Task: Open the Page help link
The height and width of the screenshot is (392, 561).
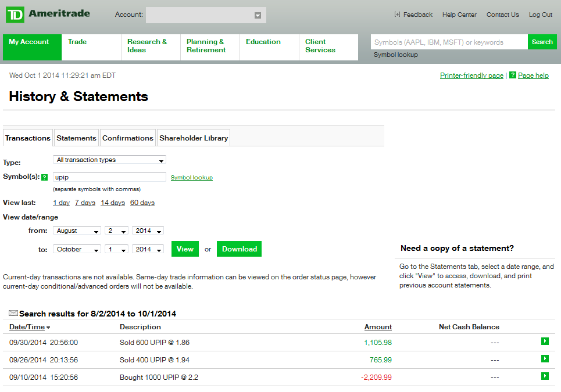Action: pos(533,75)
